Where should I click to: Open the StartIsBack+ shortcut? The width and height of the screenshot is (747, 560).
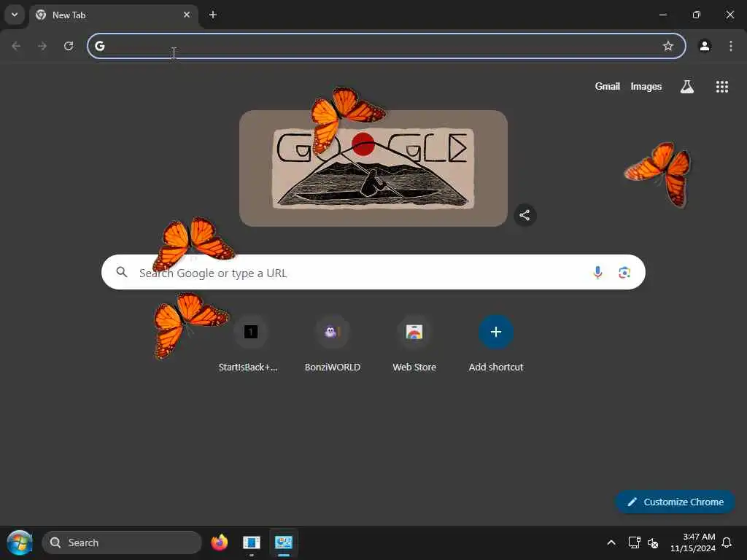coord(250,343)
